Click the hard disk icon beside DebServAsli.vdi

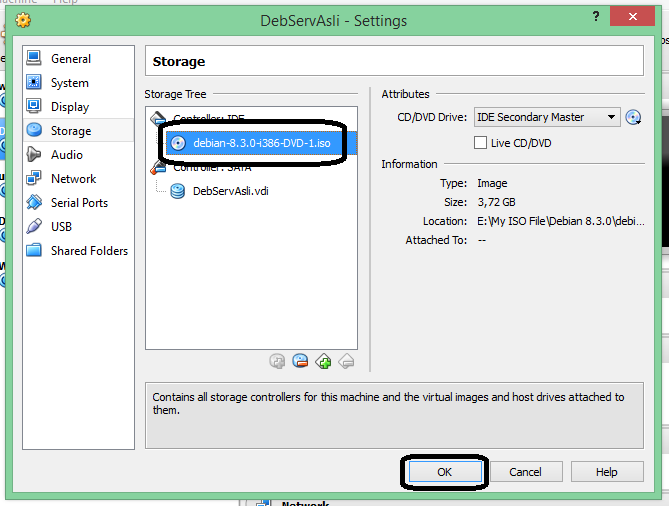point(177,191)
